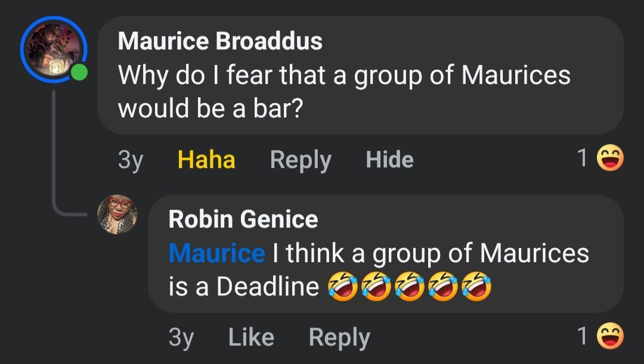Click the 3y timestamp under Maurice's comment

pyautogui.click(x=130, y=160)
